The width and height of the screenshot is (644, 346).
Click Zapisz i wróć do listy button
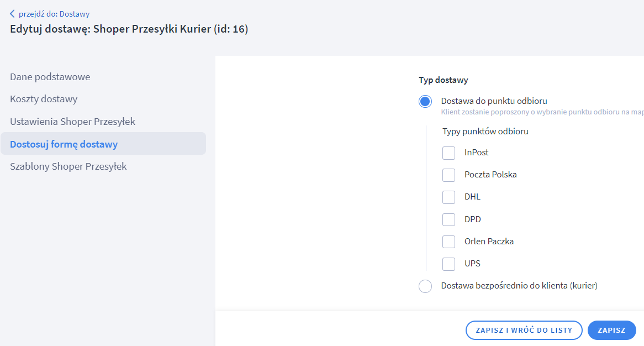(x=524, y=330)
